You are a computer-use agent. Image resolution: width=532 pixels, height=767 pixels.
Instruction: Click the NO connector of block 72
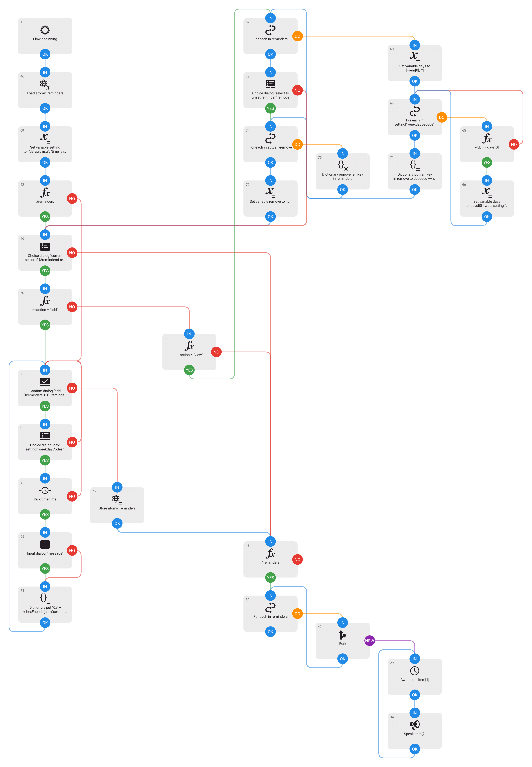(x=297, y=90)
